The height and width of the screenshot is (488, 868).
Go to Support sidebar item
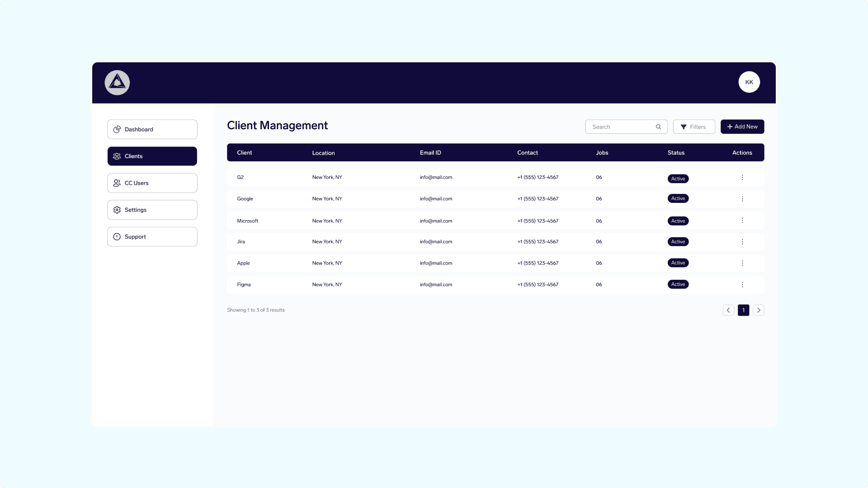(x=152, y=237)
